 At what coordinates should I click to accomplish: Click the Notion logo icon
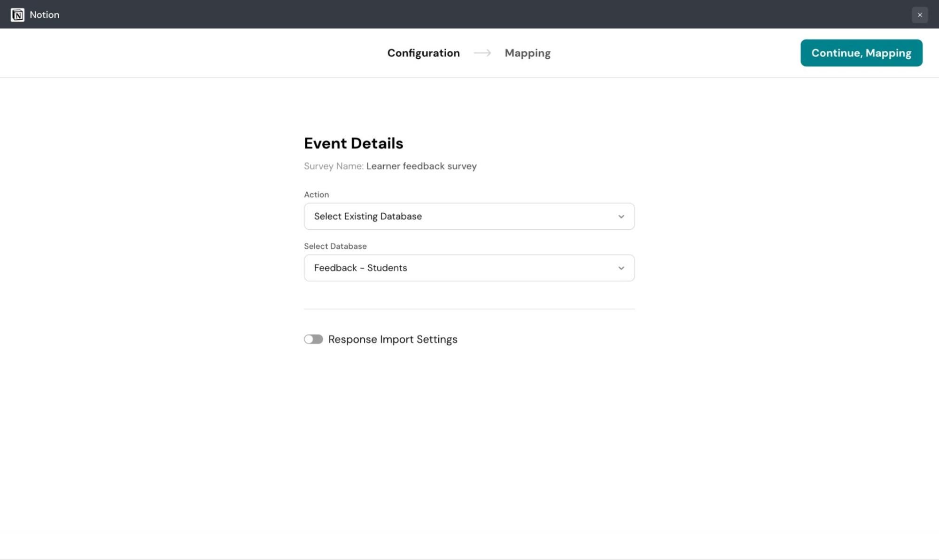[x=17, y=15]
